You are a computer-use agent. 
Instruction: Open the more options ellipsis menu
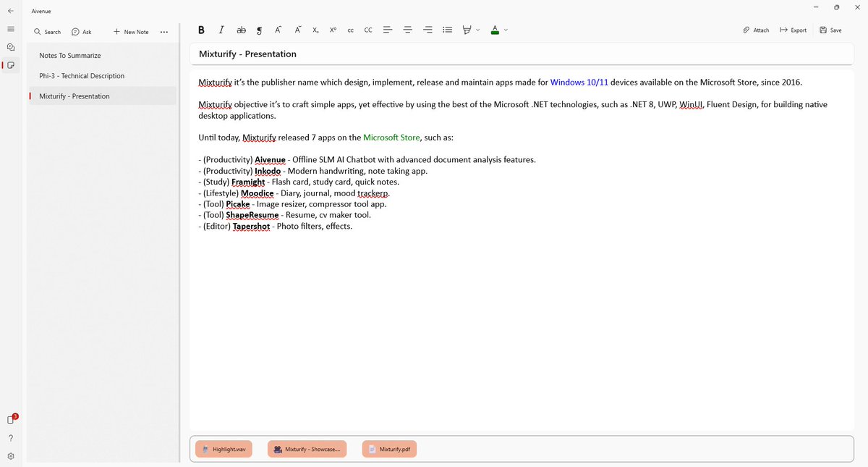pos(164,32)
